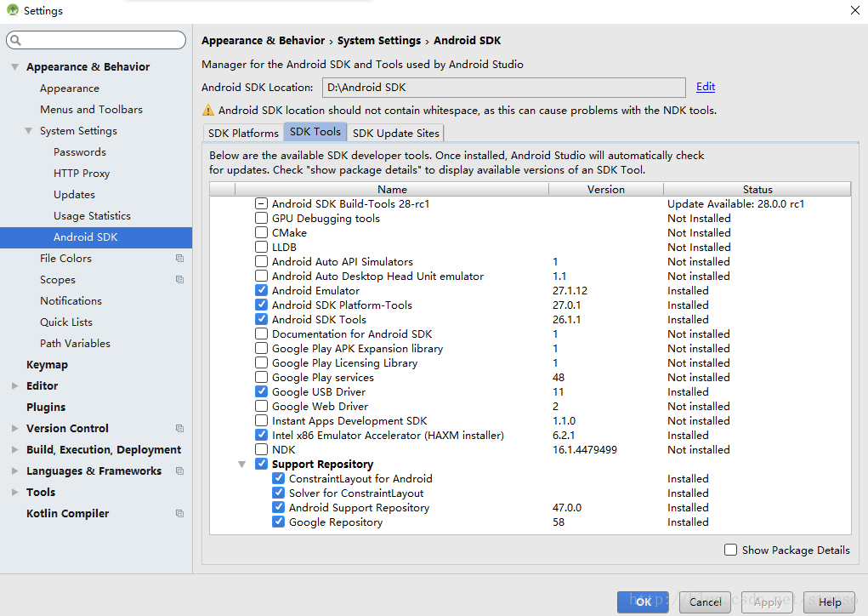This screenshot has width=868, height=616.
Task: Click the project icon beside Languages & Frameworks
Action: [180, 471]
